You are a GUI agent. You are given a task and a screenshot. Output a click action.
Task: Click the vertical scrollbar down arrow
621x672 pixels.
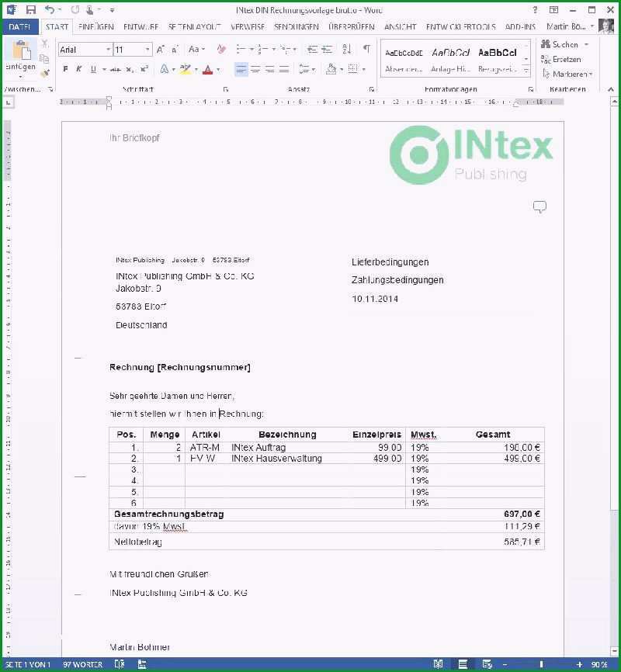click(x=615, y=650)
